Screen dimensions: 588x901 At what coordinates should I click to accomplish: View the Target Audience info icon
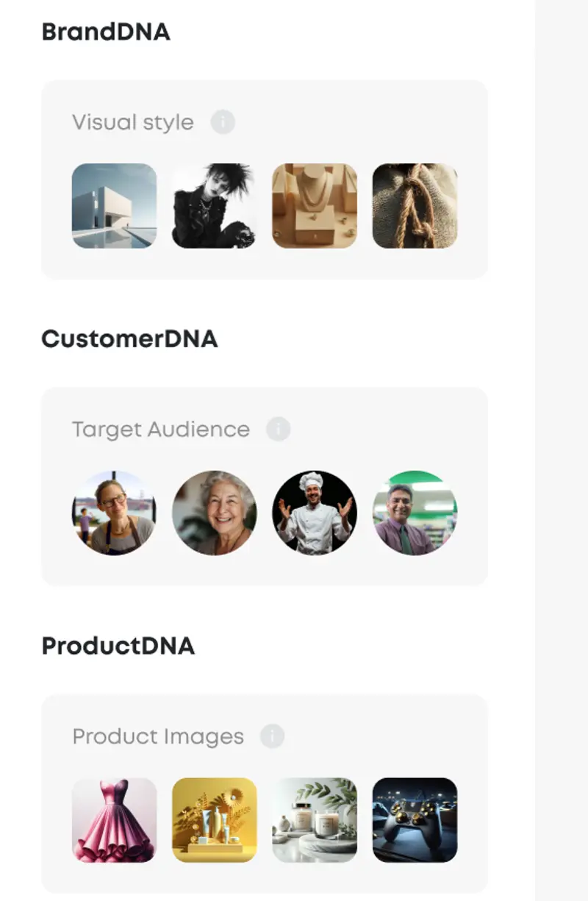(x=277, y=428)
